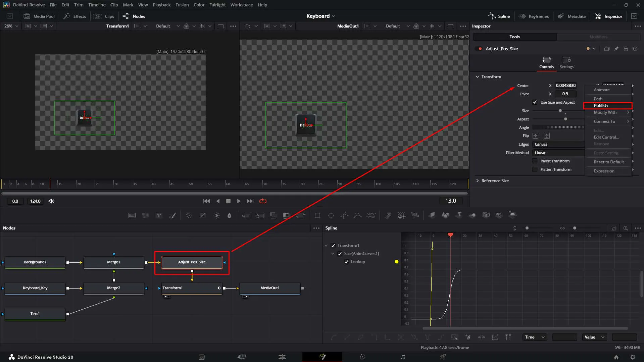Viewport: 644px width, 362px height.
Task: Open the Fairlight page icon
Action: [403, 357]
